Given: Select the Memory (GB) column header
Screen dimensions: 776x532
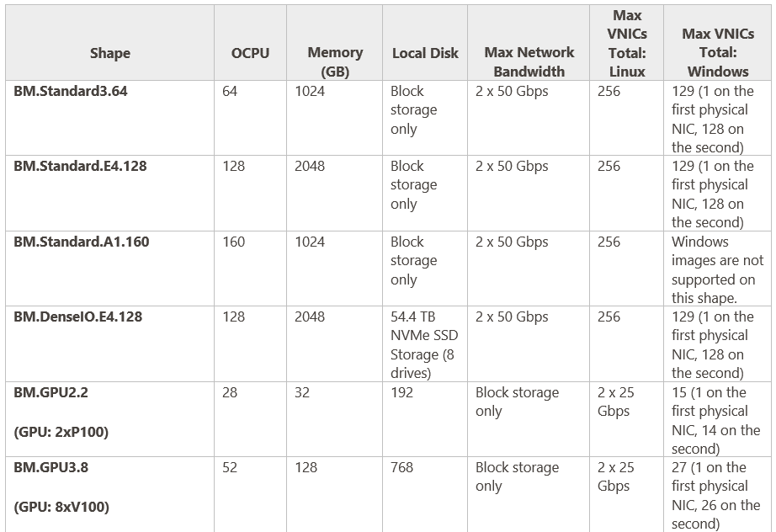Looking at the screenshot, I should click(335, 62).
